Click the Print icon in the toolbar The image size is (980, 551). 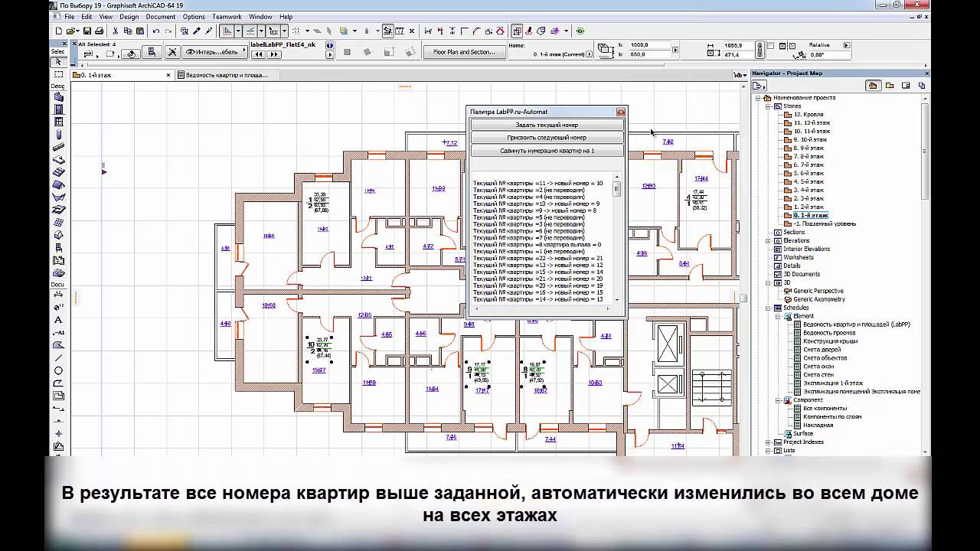tap(99, 31)
